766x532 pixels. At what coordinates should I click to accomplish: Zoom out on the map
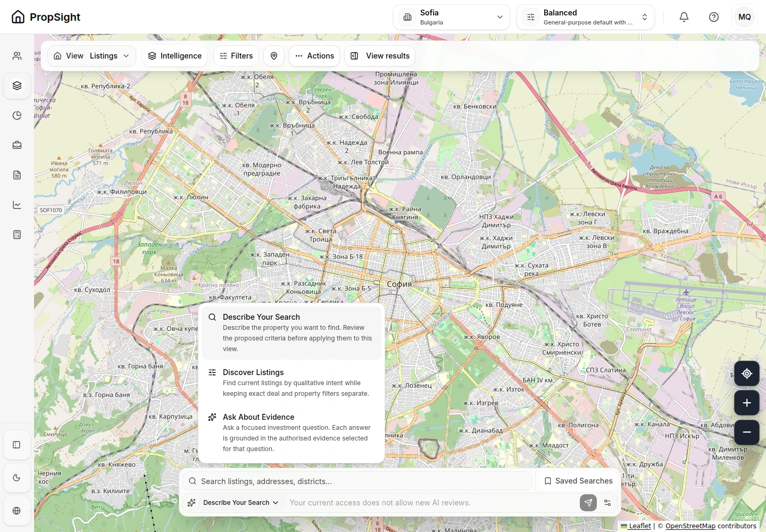click(747, 433)
